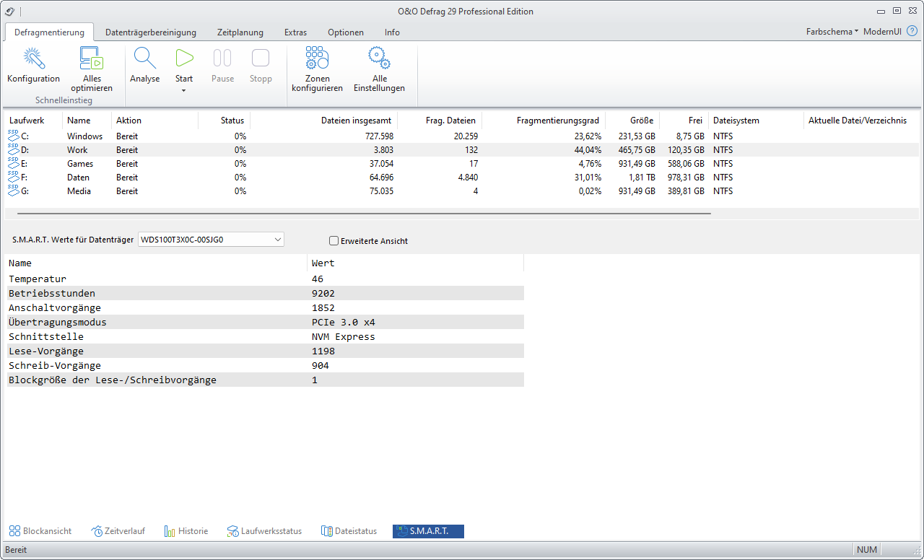Select the Betriebsstunden row
This screenshot has height=560, width=924.
pos(265,293)
